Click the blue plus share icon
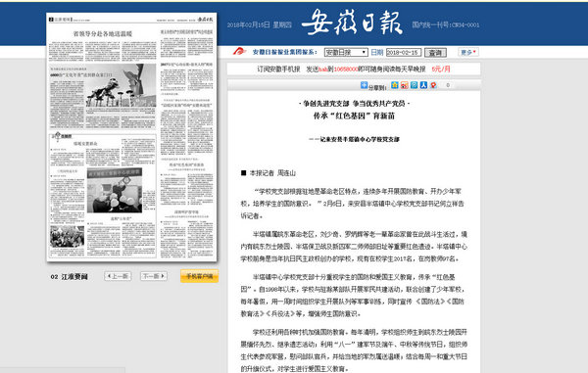This screenshot has width=588, height=373. [364, 85]
